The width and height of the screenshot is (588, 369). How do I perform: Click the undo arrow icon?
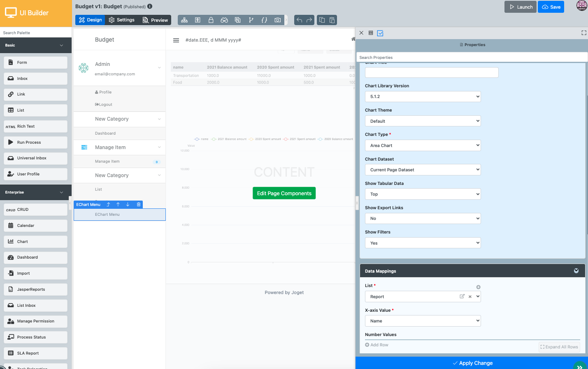pos(300,20)
